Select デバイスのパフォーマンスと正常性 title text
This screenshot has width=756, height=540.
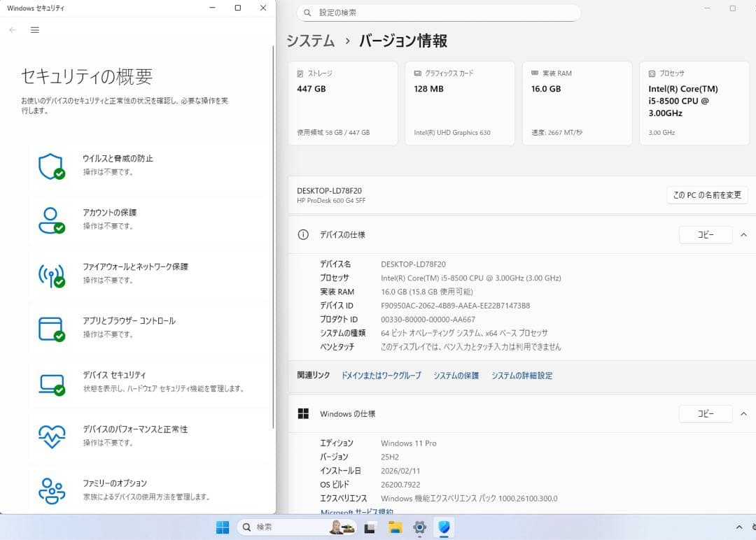(135, 429)
